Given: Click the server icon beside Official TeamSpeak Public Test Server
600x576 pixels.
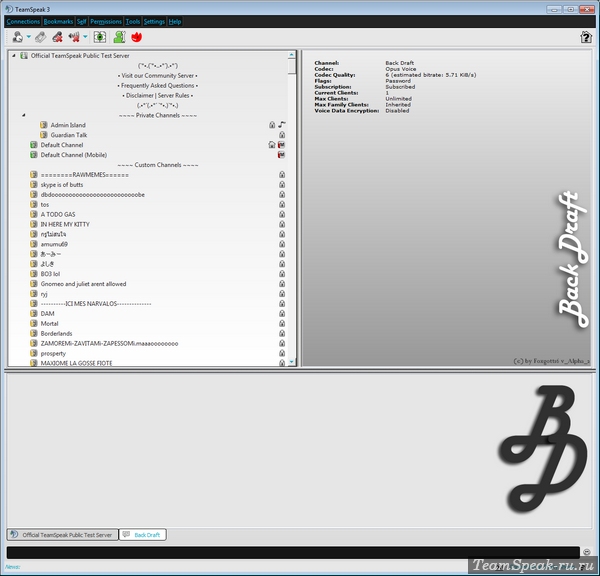Looking at the screenshot, I should [24, 56].
